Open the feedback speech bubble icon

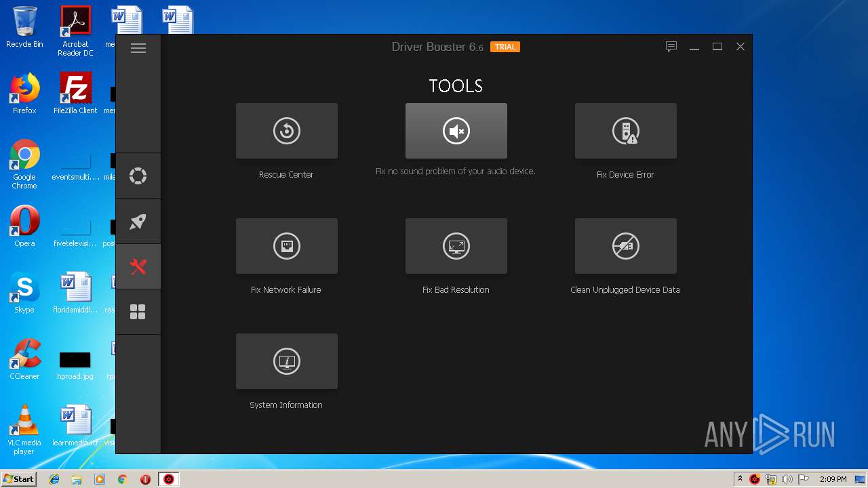[671, 47]
